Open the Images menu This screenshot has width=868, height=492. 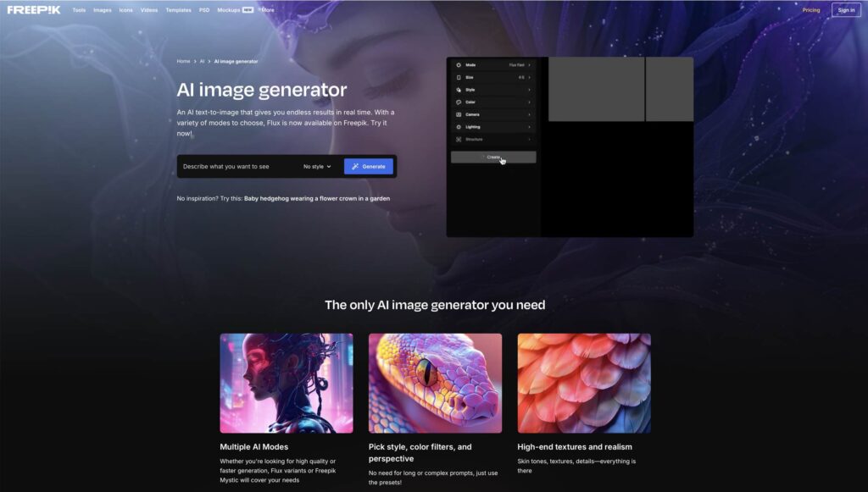(103, 10)
